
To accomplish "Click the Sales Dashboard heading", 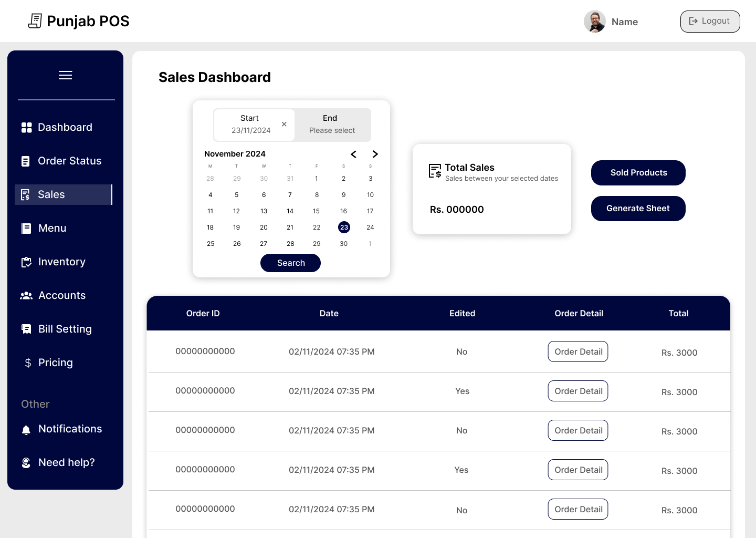I will tap(215, 77).
